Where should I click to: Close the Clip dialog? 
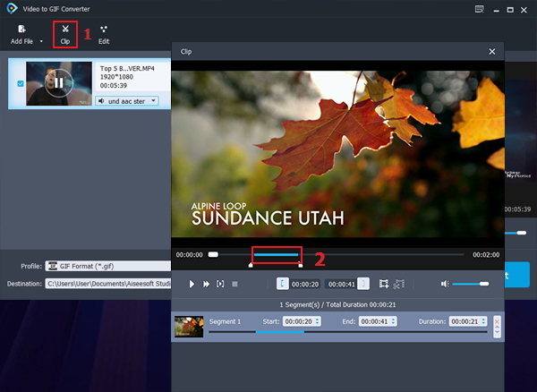coord(491,52)
